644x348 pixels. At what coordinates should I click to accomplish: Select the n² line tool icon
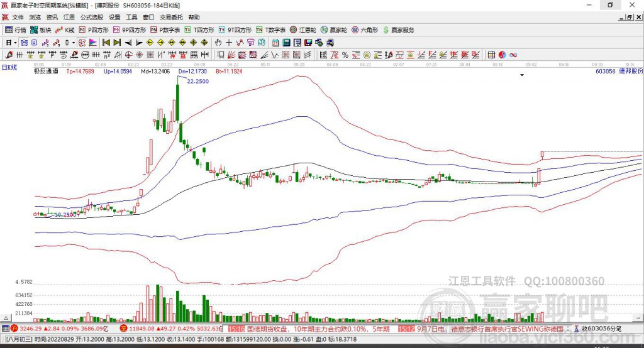(x=107, y=55)
